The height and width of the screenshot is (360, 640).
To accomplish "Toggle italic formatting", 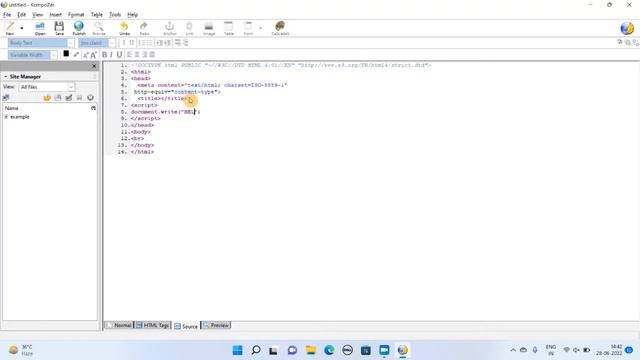I will pos(111,55).
